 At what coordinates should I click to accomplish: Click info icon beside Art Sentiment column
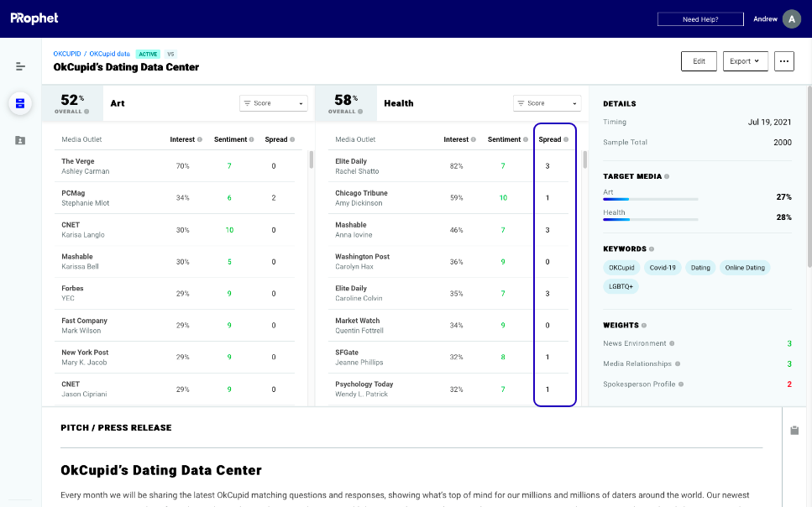(x=252, y=139)
